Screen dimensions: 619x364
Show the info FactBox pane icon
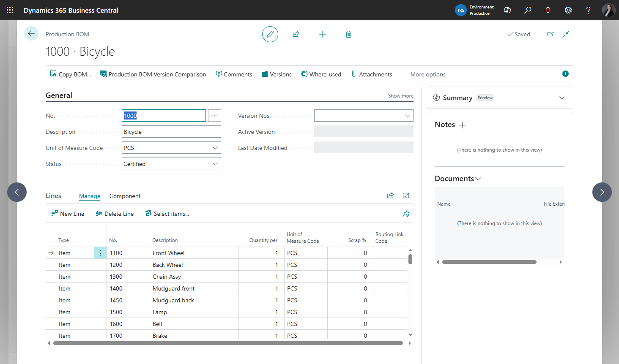[x=565, y=74]
